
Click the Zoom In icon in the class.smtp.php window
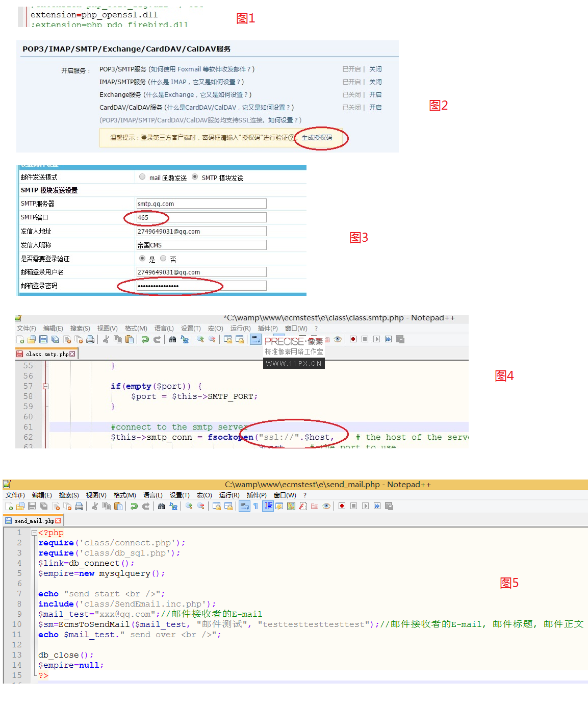tap(200, 339)
